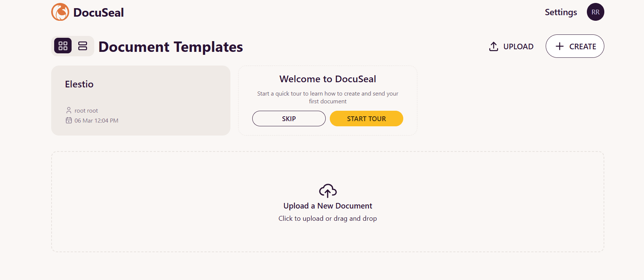Viewport: 644px width, 280px height.
Task: Click the 06 Mar 12:04 PM date
Action: coord(96,121)
